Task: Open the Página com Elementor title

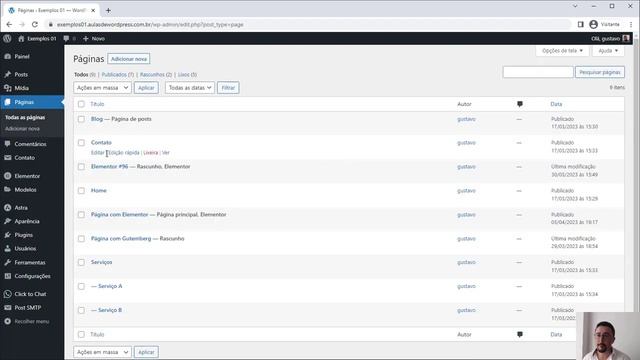Action: 120,214
